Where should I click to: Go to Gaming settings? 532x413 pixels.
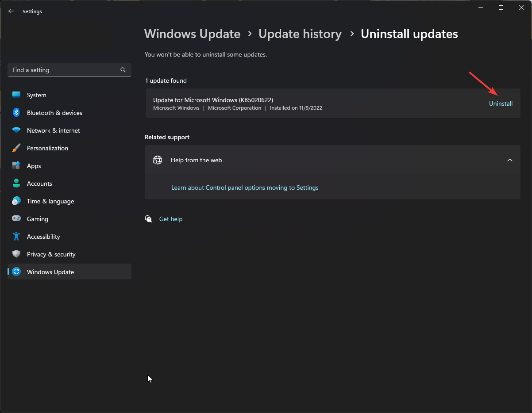(69, 219)
